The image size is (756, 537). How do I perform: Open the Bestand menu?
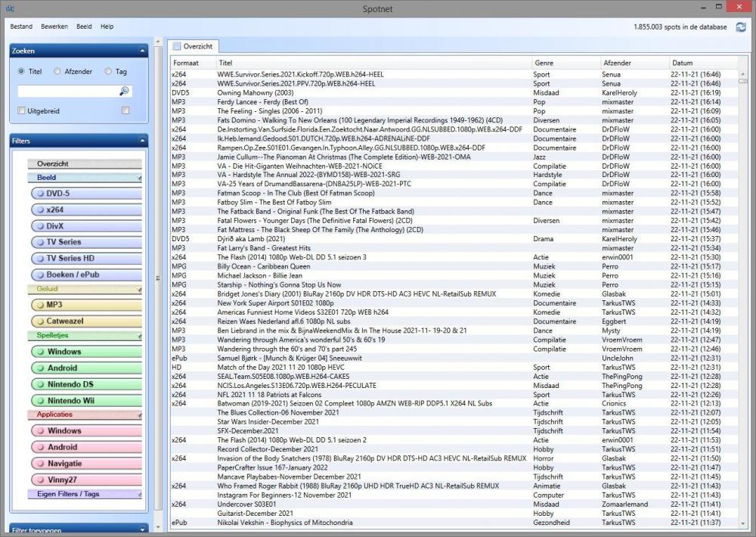tap(21, 26)
